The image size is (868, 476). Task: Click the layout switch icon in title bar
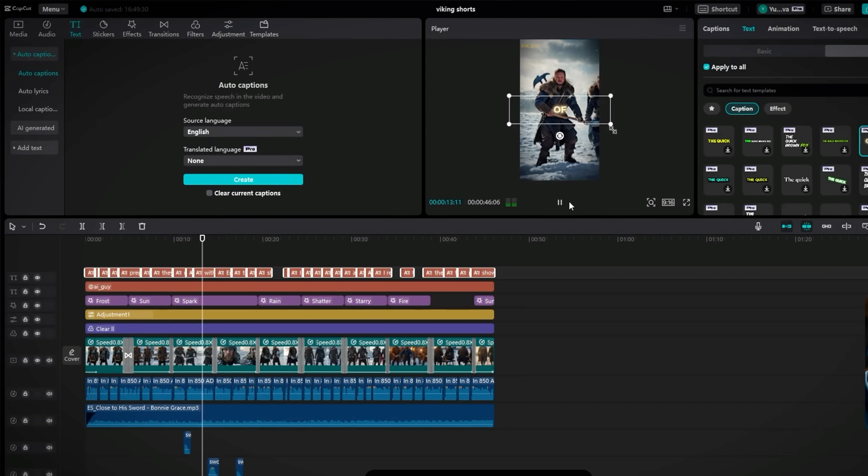pos(667,9)
